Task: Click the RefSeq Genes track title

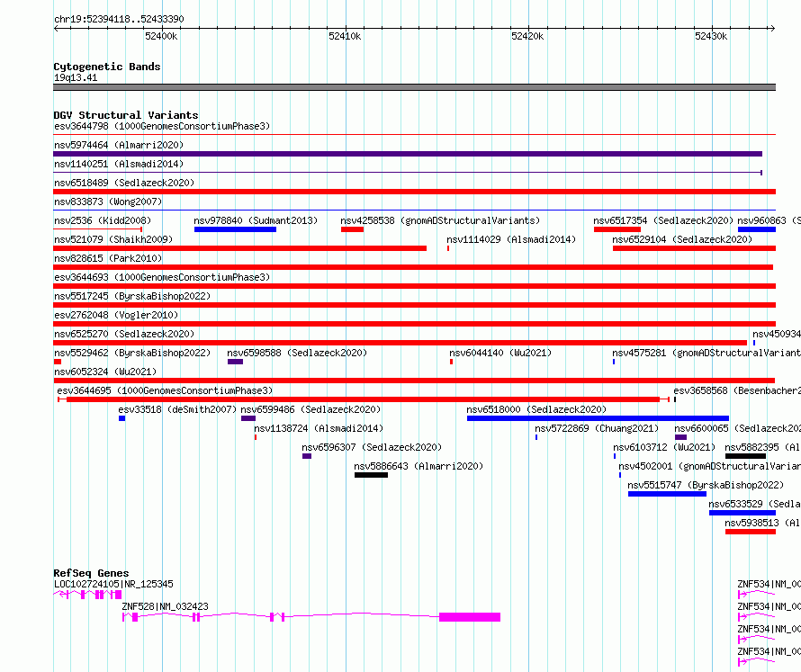Action: (x=91, y=573)
